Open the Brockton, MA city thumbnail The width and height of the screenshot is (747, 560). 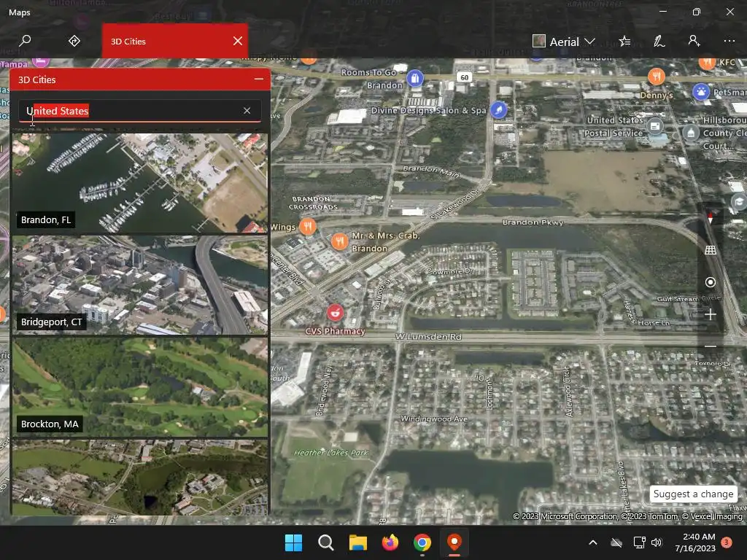[x=139, y=387]
